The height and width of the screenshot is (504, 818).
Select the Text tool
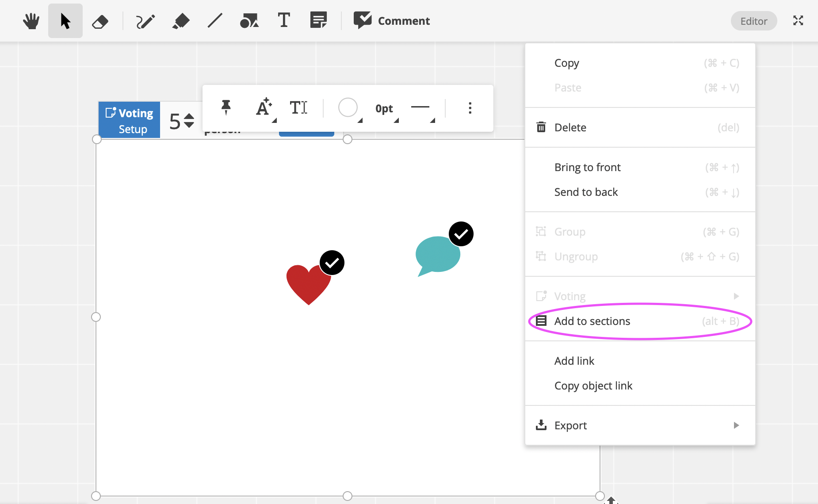tap(284, 20)
